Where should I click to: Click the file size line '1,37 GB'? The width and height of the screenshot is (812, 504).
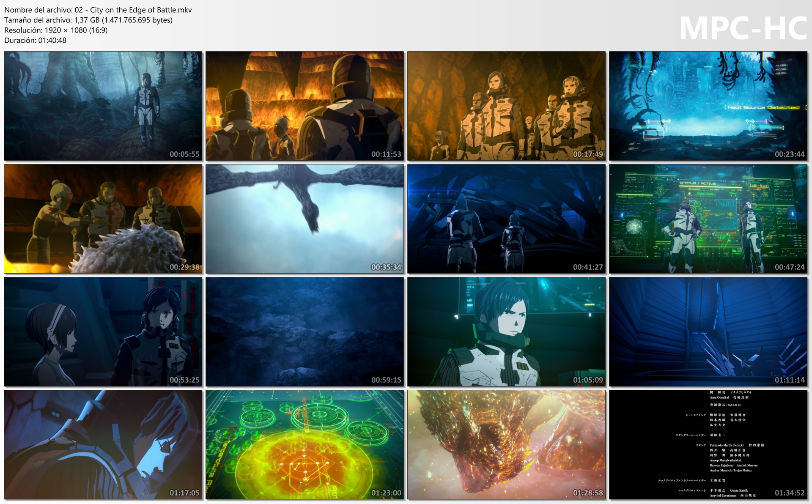point(88,20)
